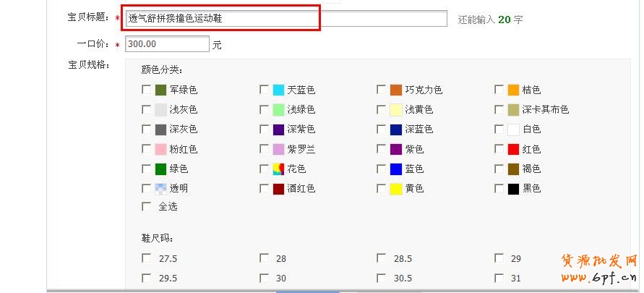
Task: Choose the 紫罗兰 violet swatch
Action: 278,150
